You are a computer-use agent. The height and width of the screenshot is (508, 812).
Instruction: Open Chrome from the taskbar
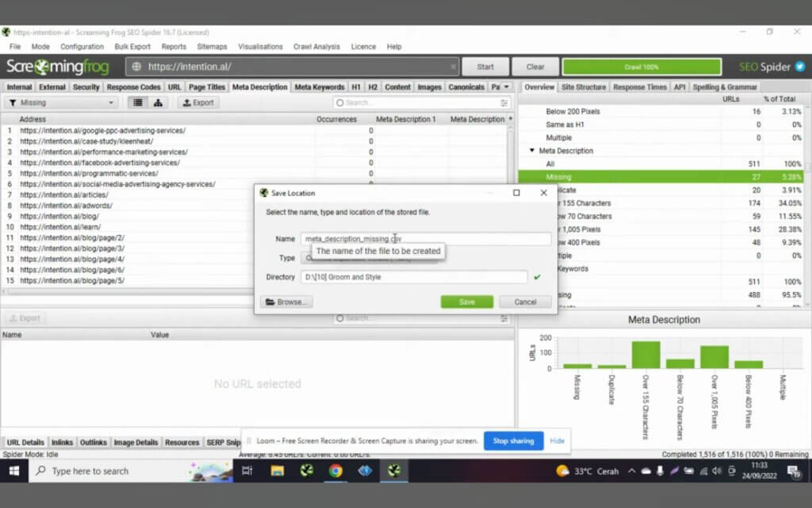(x=336, y=471)
